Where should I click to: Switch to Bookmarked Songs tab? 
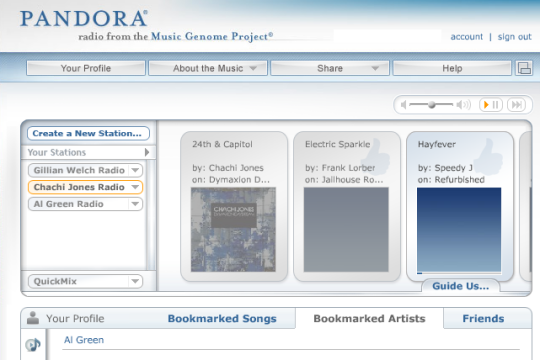pos(222,318)
